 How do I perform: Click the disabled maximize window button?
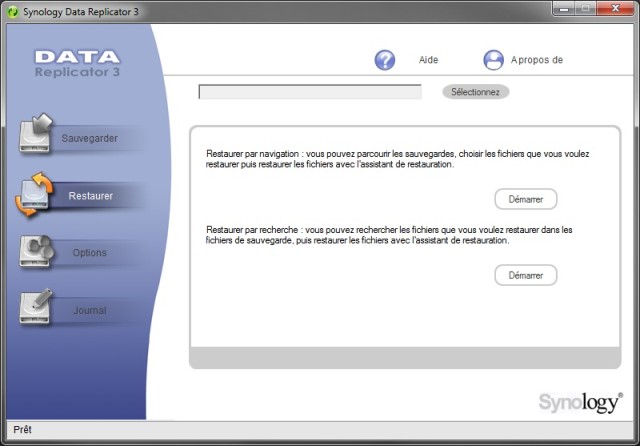tap(586, 8)
